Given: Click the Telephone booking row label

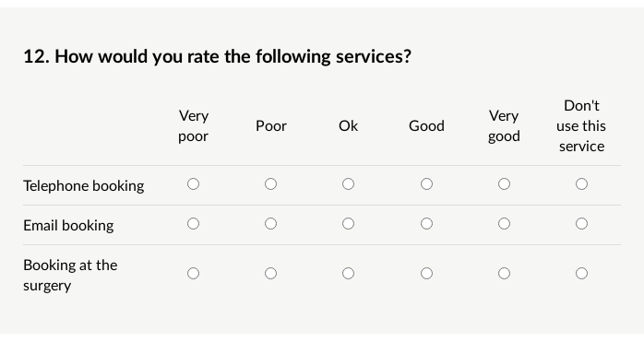Looking at the screenshot, I should pyautogui.click(x=83, y=186).
